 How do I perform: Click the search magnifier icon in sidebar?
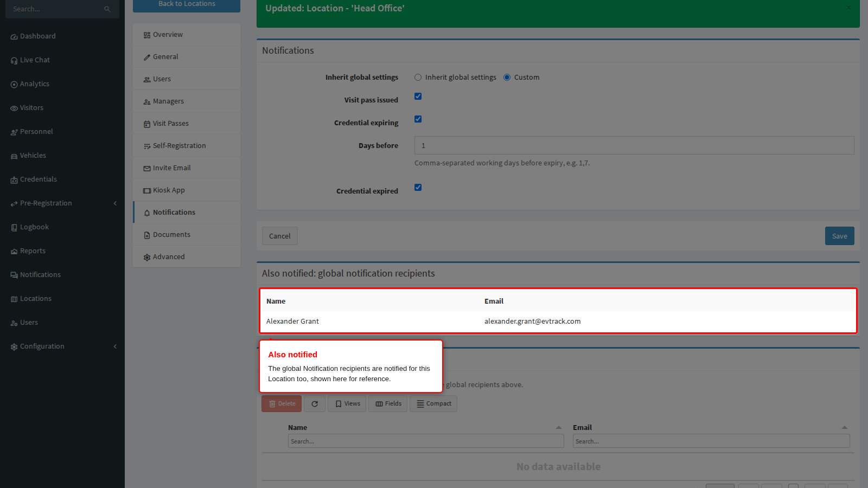click(107, 9)
